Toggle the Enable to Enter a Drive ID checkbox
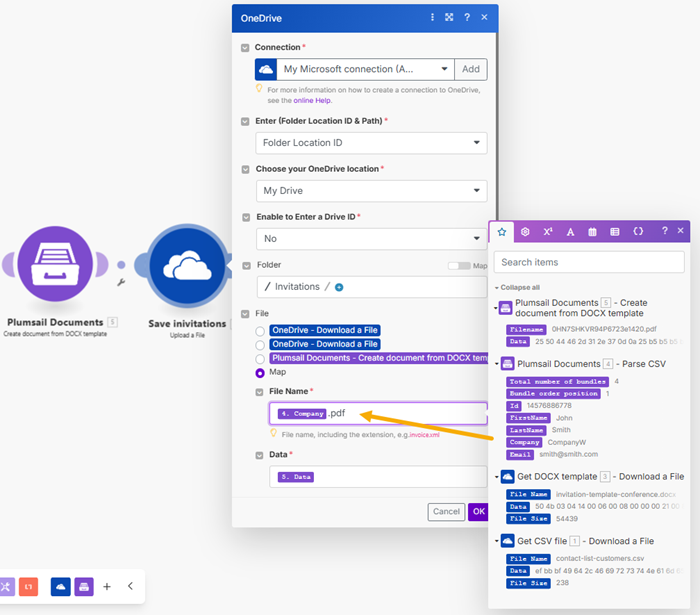 point(246,217)
